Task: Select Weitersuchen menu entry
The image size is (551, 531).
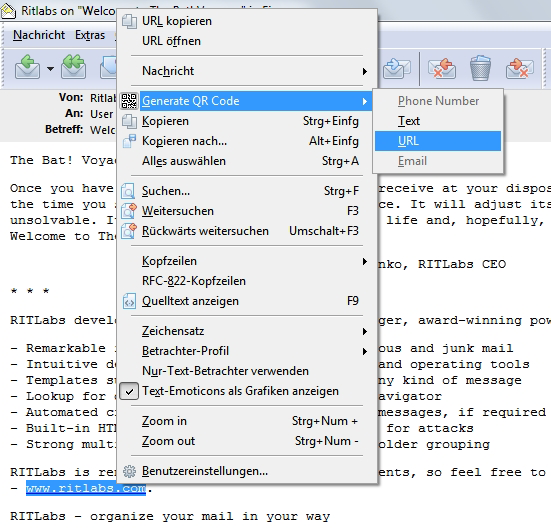Action: pos(246,211)
